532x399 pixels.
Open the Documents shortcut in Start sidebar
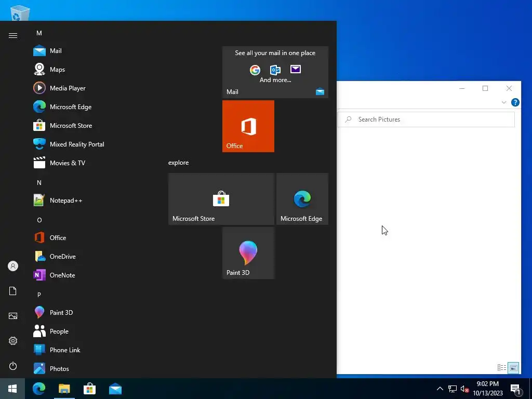[13, 291]
